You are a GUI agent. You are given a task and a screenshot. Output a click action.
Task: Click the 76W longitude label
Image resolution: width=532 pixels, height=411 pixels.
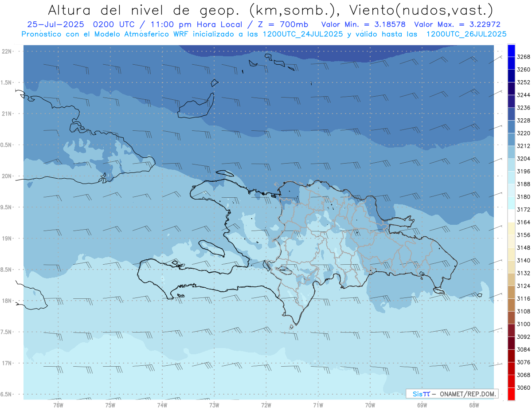click(58, 405)
